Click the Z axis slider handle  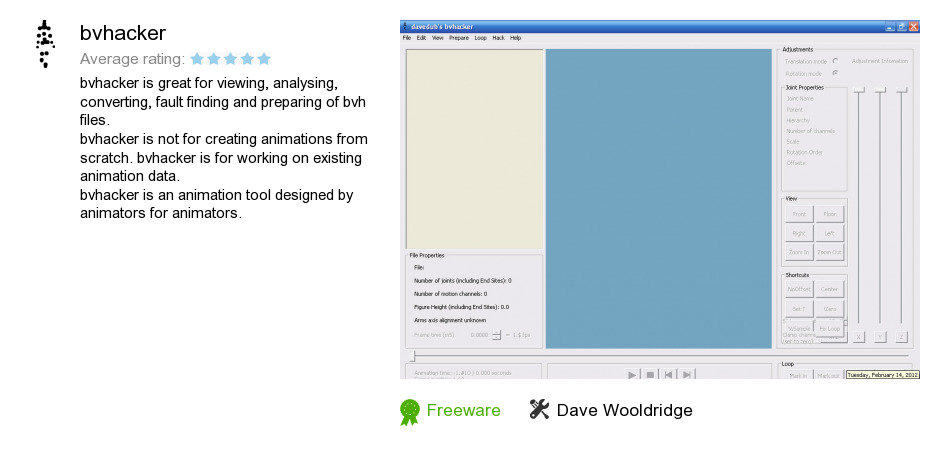point(902,90)
